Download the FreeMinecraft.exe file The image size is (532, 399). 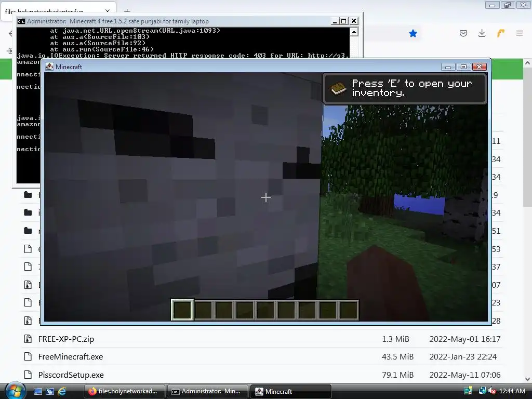pyautogui.click(x=71, y=356)
